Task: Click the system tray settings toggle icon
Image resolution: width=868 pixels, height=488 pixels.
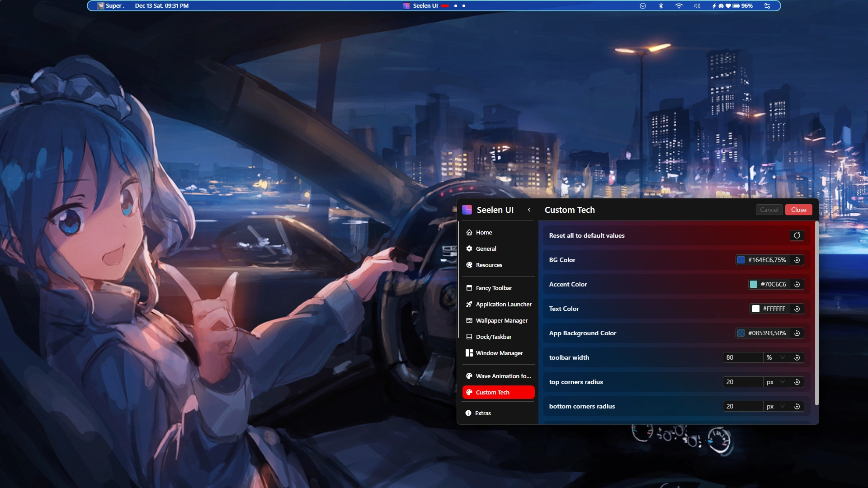Action: (x=767, y=6)
